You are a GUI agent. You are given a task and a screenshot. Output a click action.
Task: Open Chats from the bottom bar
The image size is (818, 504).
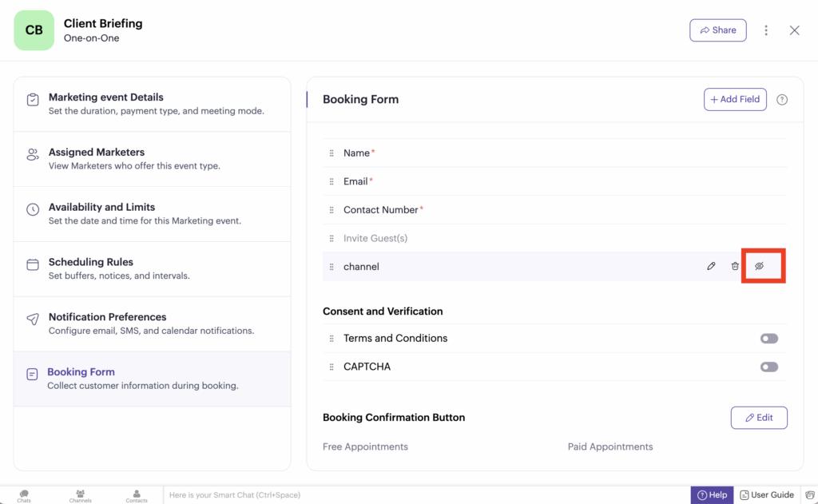tap(24, 496)
